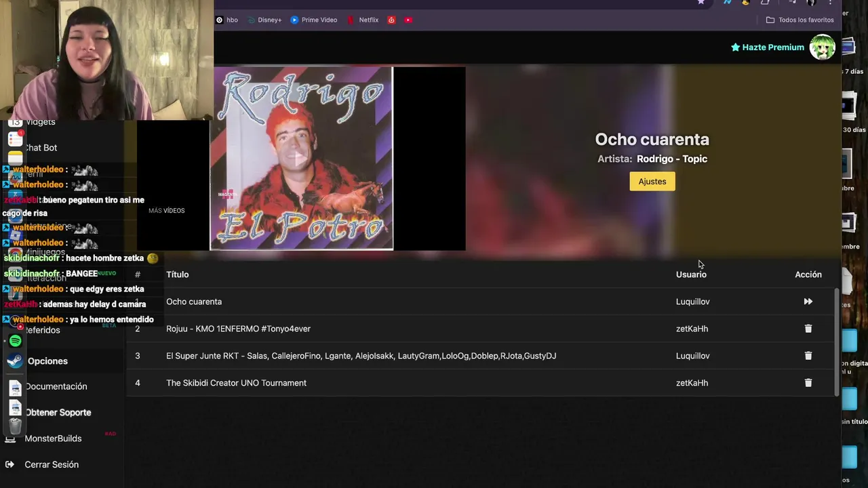
Task: Open the user avatar menu
Action: pos(822,47)
